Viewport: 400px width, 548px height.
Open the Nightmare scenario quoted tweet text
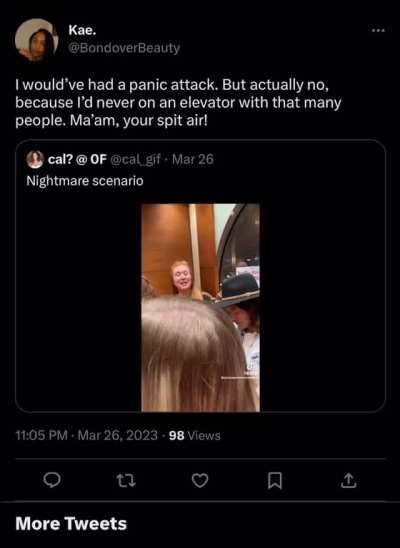pyautogui.click(x=85, y=181)
